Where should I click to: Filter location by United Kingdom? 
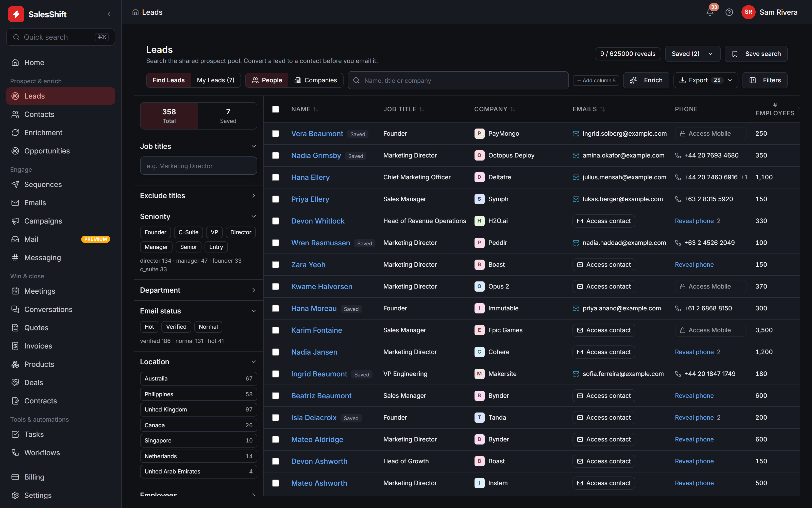point(199,409)
